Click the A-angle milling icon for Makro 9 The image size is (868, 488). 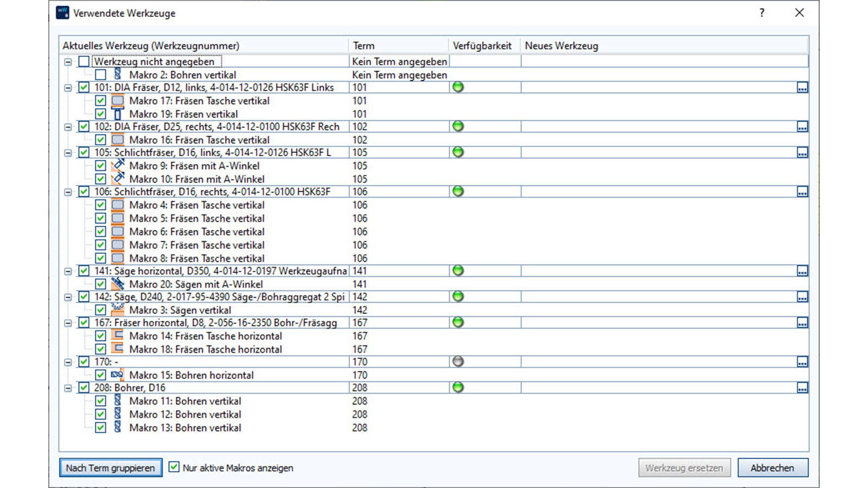pyautogui.click(x=118, y=165)
